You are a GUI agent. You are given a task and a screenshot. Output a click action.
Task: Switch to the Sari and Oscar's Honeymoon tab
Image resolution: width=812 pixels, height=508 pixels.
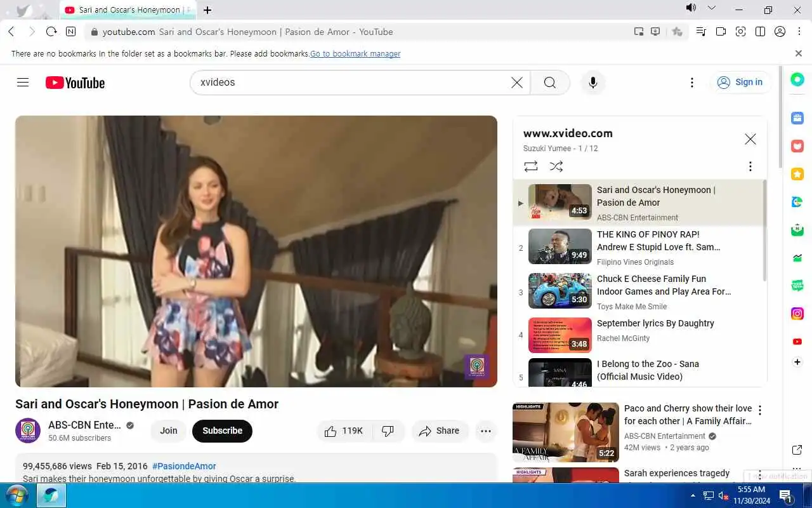(x=129, y=10)
